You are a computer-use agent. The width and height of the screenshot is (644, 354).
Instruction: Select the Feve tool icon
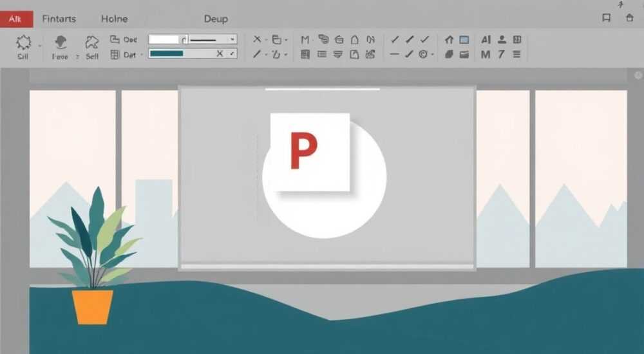61,42
